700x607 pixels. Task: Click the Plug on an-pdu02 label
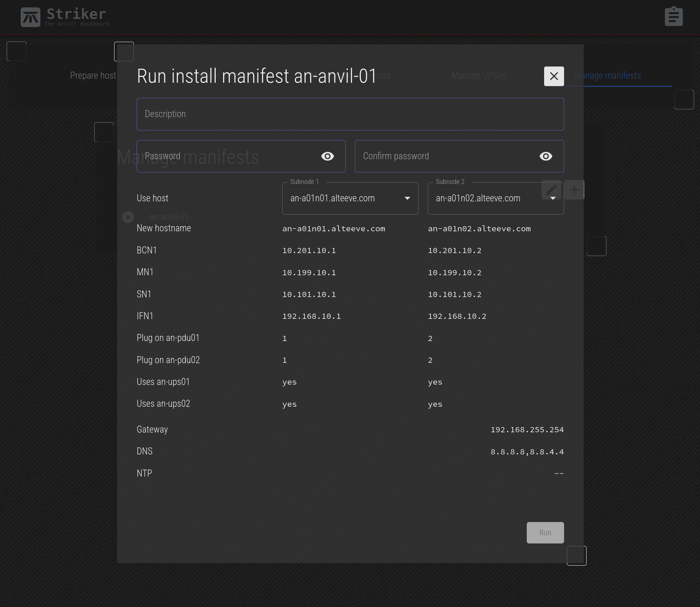click(168, 360)
